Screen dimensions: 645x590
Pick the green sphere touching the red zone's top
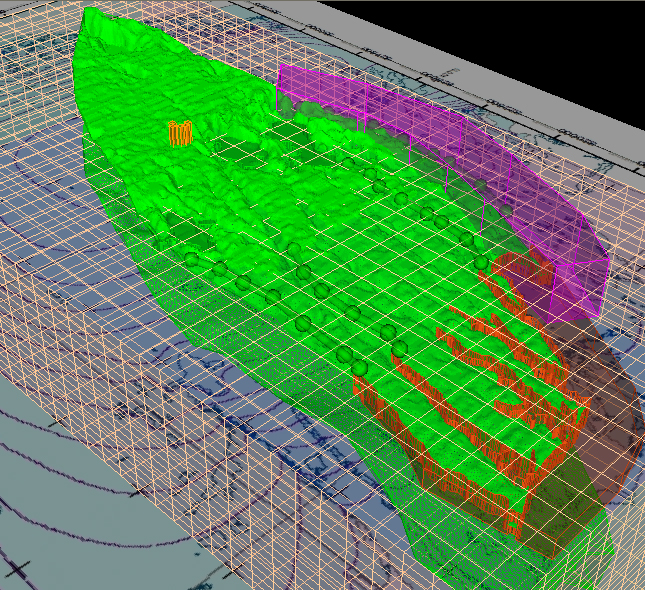click(482, 263)
